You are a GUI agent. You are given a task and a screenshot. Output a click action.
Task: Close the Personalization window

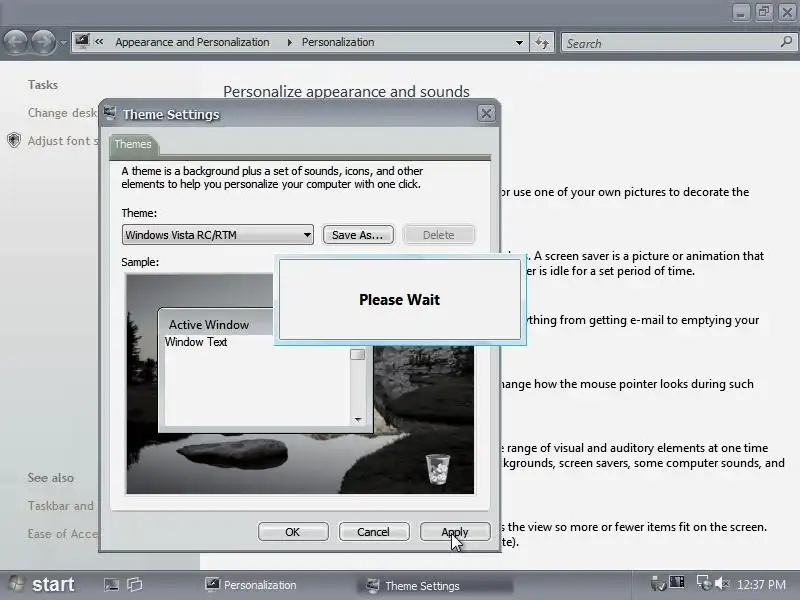[x=787, y=12]
